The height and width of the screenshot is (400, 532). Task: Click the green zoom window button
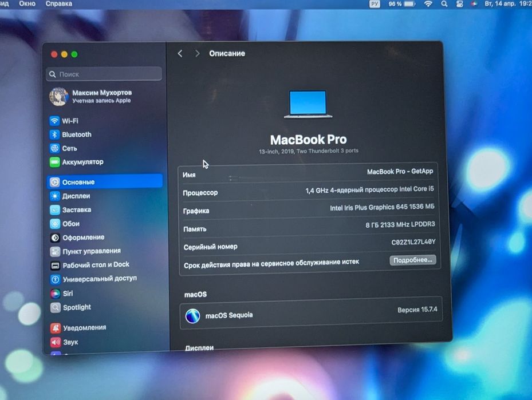[74, 54]
